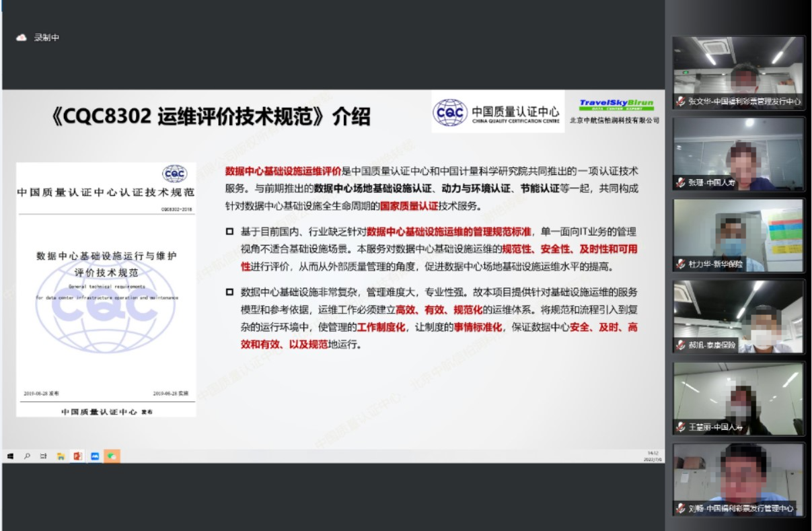Click the Windows Search icon

point(27,456)
